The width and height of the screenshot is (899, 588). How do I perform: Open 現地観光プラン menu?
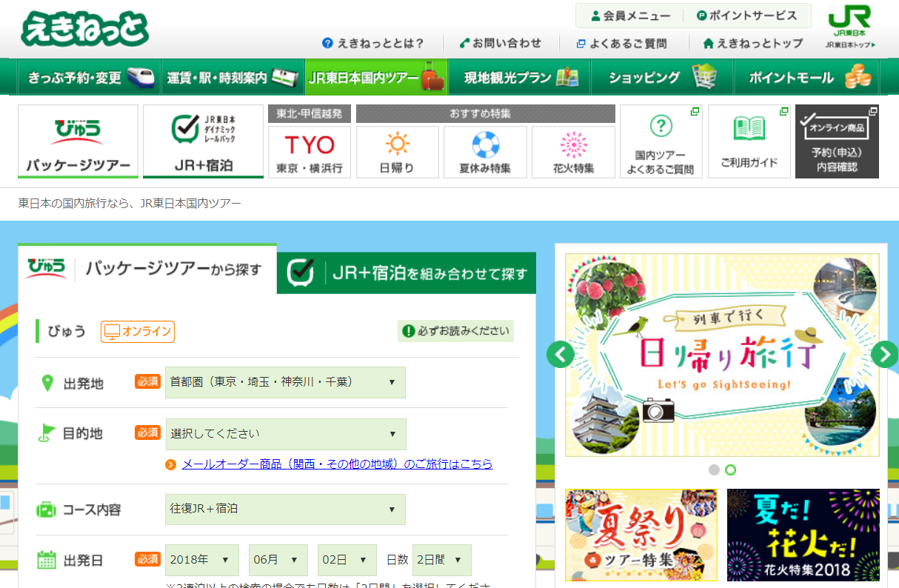[x=519, y=77]
